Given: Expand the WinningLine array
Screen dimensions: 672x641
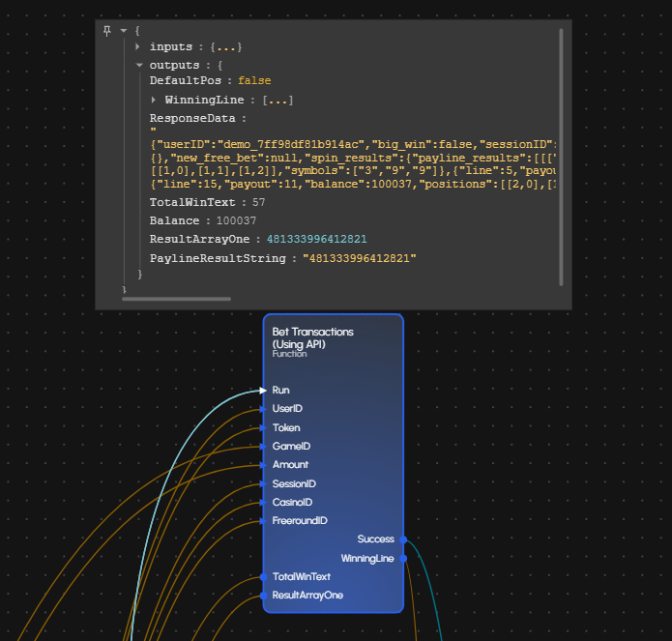Looking at the screenshot, I should point(154,100).
